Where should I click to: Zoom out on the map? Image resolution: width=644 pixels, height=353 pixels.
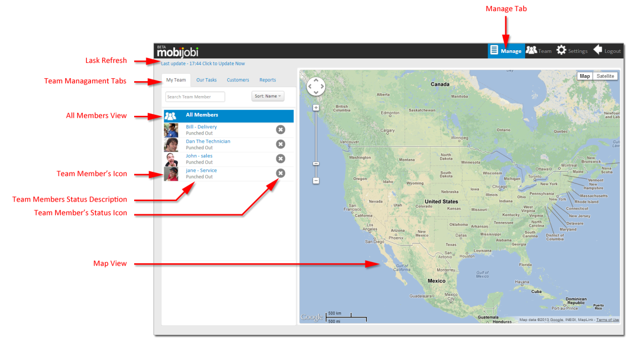coord(316,180)
